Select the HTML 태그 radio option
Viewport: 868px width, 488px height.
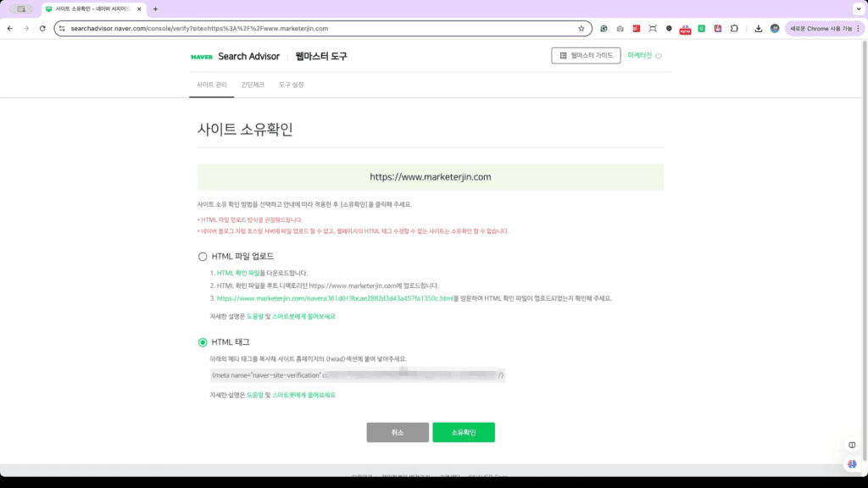(x=203, y=342)
